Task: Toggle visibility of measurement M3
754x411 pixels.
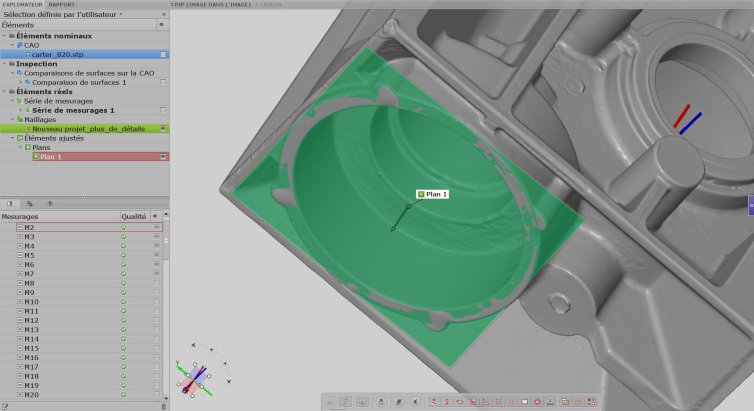Action: click(156, 237)
